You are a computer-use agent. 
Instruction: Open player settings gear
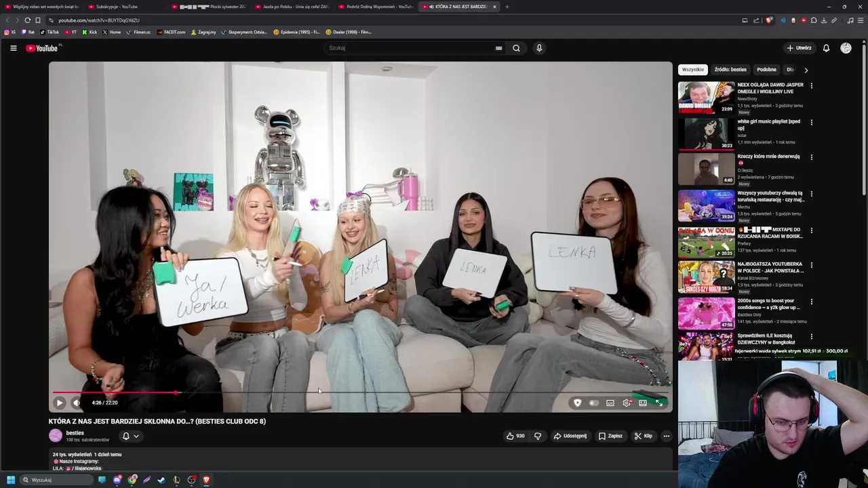(x=627, y=403)
